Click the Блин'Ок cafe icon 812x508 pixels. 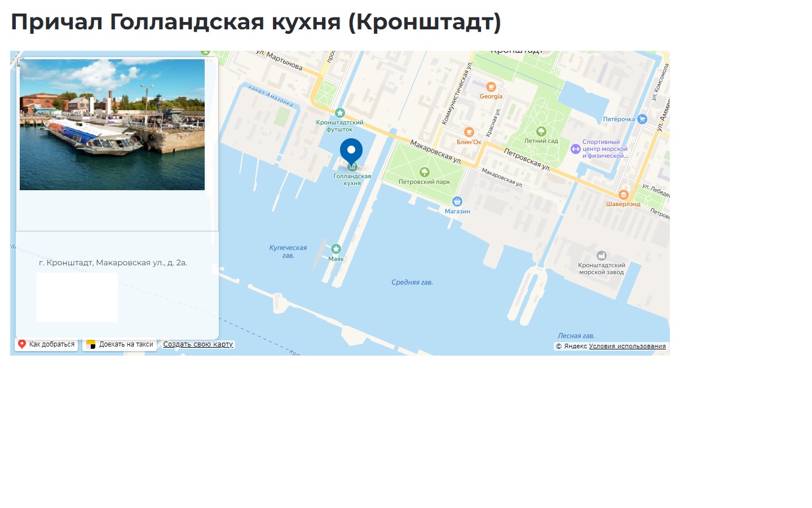(469, 133)
